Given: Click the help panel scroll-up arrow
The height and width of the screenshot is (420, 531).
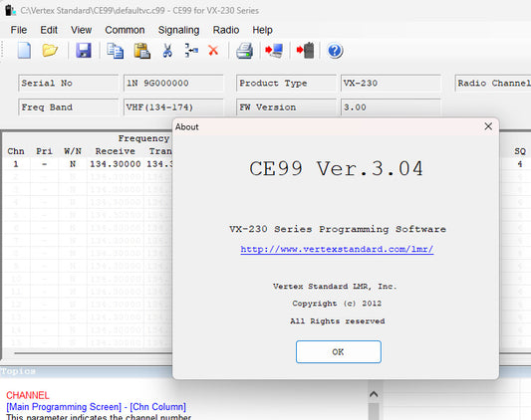Looking at the screenshot, I should pyautogui.click(x=374, y=394).
